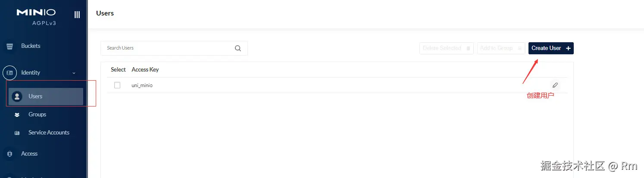
Task: Click the MinIO logo
Action: point(36,12)
